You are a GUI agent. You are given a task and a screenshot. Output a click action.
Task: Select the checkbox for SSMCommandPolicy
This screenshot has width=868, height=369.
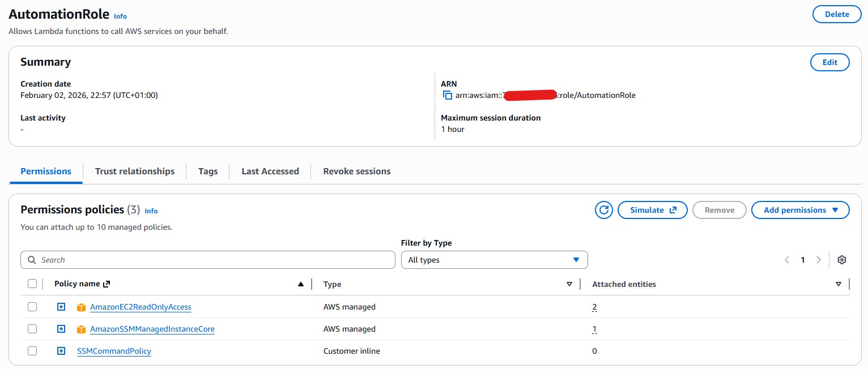click(x=32, y=351)
